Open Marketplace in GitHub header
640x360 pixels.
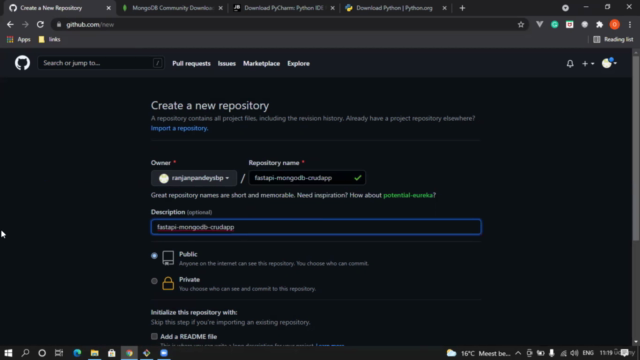pyautogui.click(x=262, y=64)
